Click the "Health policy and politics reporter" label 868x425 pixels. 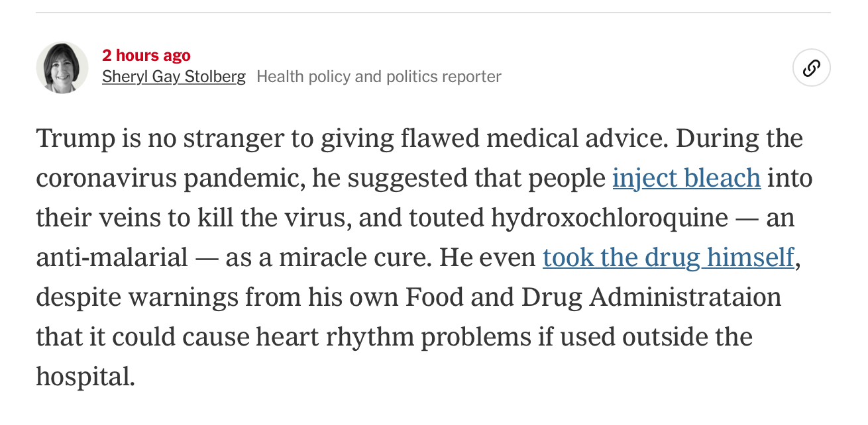(379, 77)
